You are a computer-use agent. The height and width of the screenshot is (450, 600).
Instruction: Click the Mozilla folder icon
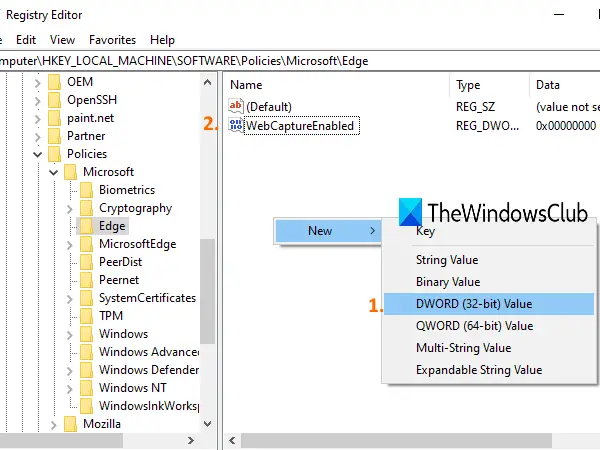pos(70,424)
